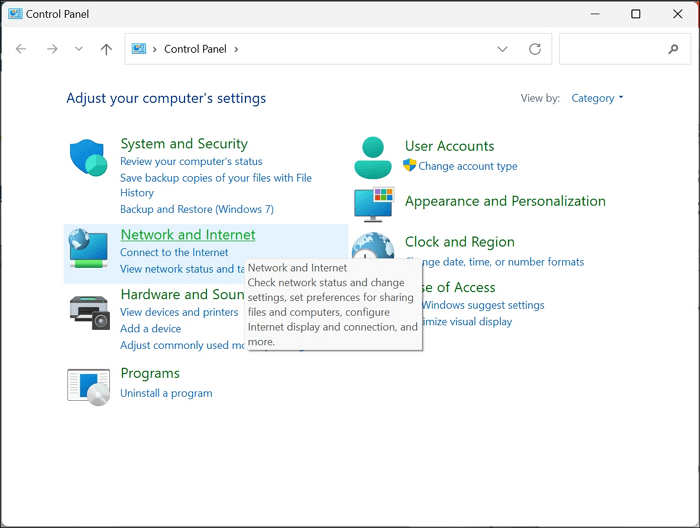Open the Programs heading
Screen dimensions: 700x528
(x=150, y=373)
